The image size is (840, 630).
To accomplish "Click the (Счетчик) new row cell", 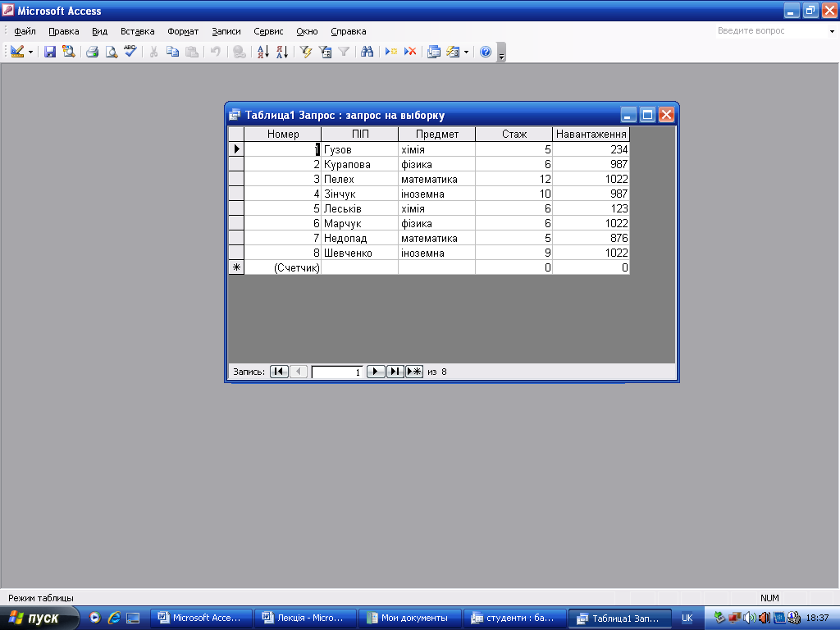I will 283,267.
